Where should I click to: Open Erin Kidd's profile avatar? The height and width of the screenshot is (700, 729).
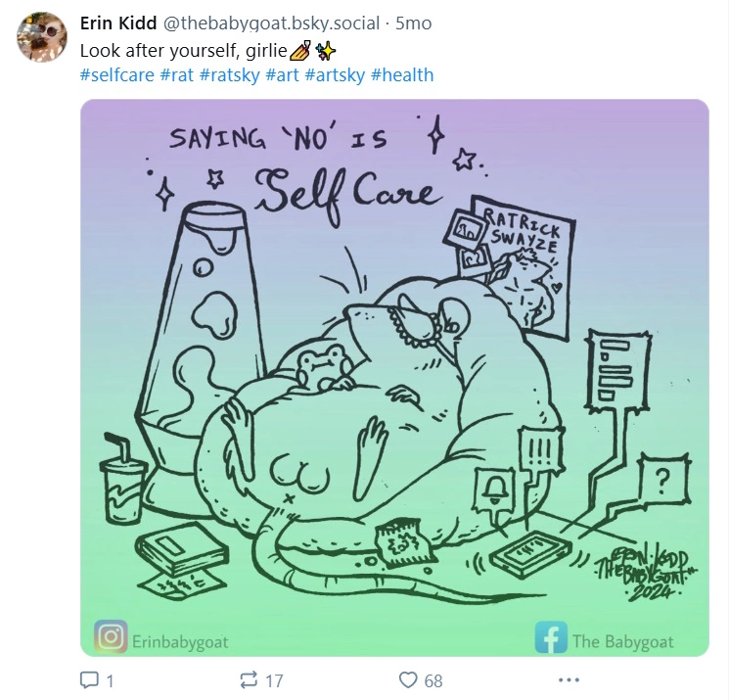coord(42,37)
